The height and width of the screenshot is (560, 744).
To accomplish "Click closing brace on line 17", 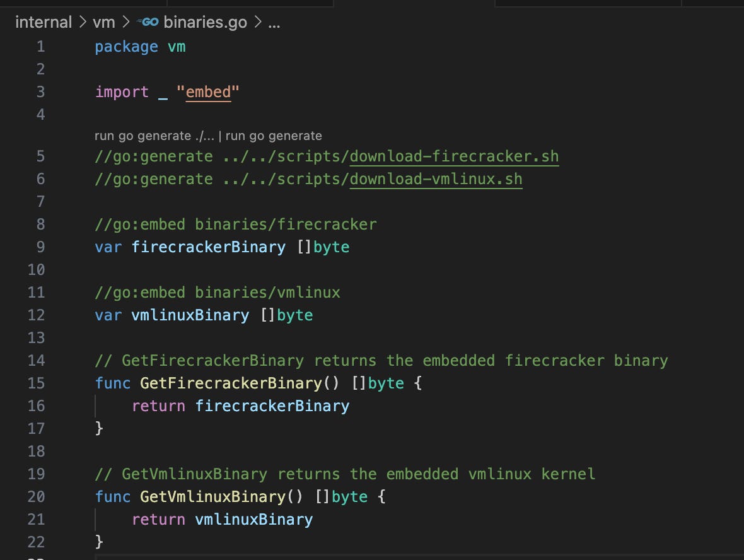I will 99,428.
